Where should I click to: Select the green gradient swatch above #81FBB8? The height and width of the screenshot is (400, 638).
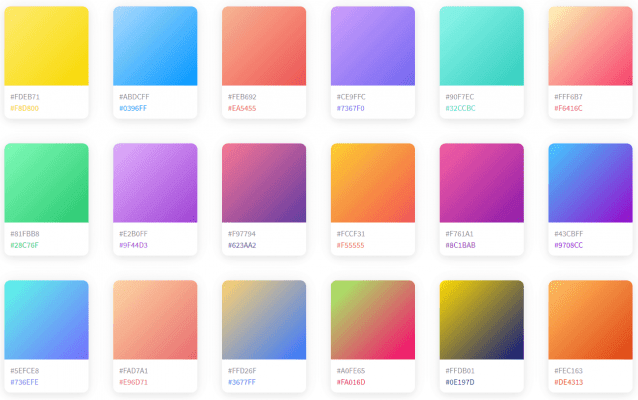coord(46,183)
